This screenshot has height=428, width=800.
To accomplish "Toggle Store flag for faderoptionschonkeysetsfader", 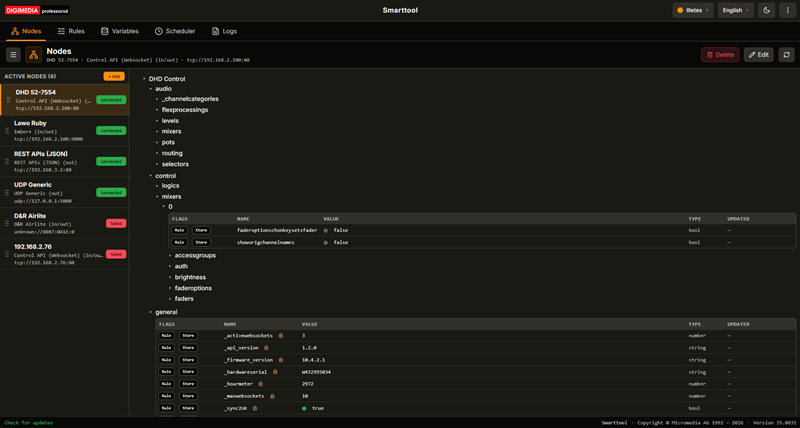I will coord(201,230).
